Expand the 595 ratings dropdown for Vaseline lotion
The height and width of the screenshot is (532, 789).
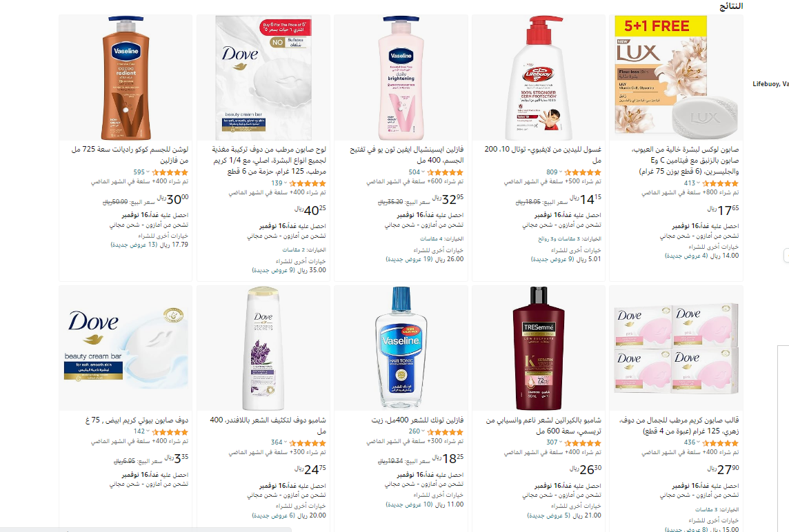(141, 172)
